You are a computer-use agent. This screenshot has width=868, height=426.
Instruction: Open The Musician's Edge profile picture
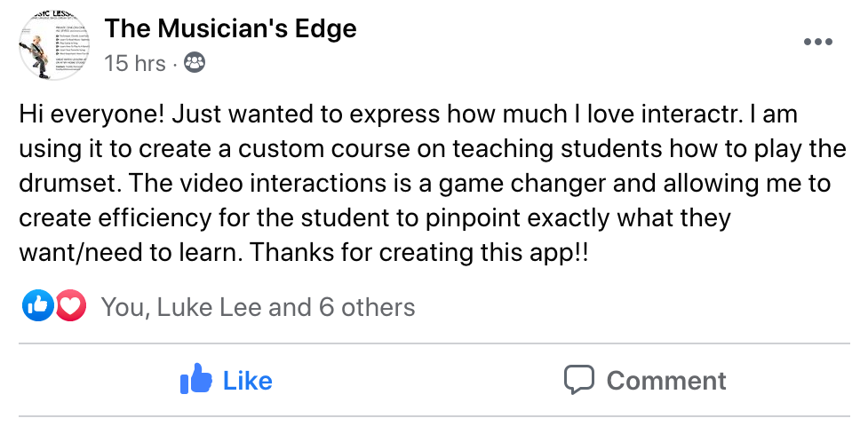(52, 45)
